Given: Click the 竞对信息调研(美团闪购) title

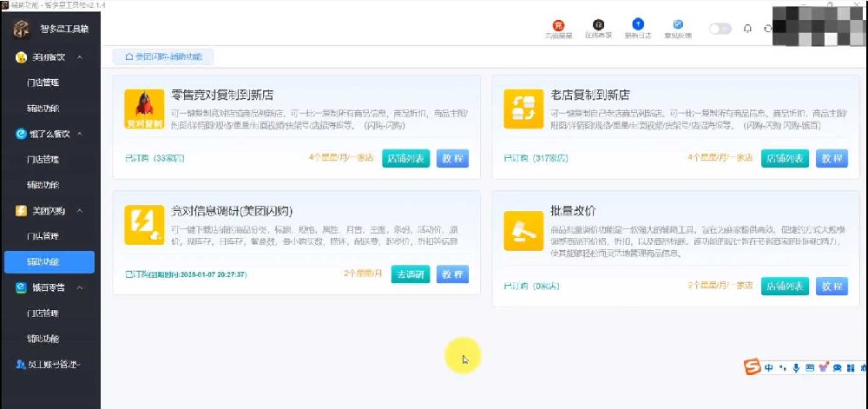Looking at the screenshot, I should [x=232, y=211].
